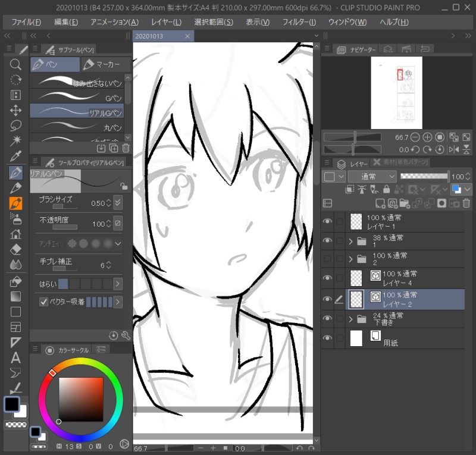Duplicate the current sub tool
Image resolution: width=476 pixels, height=455 pixels.
[114, 148]
